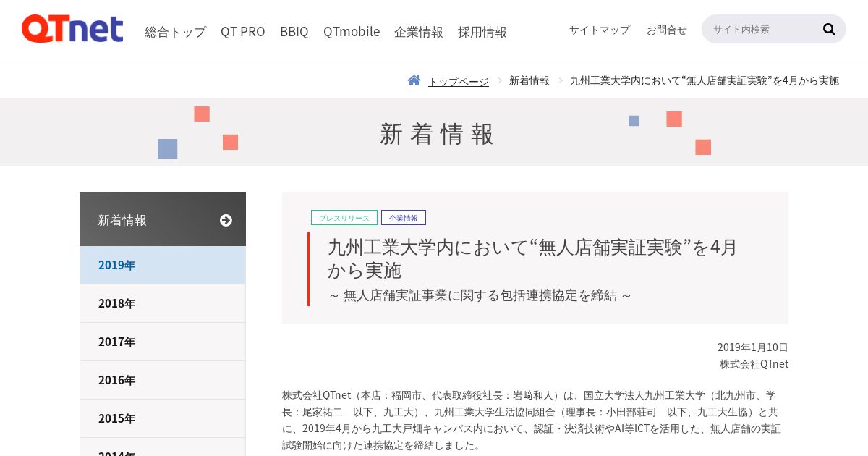Open the QTmobile menu item
Viewport: 868px width, 456px height.
click(352, 31)
